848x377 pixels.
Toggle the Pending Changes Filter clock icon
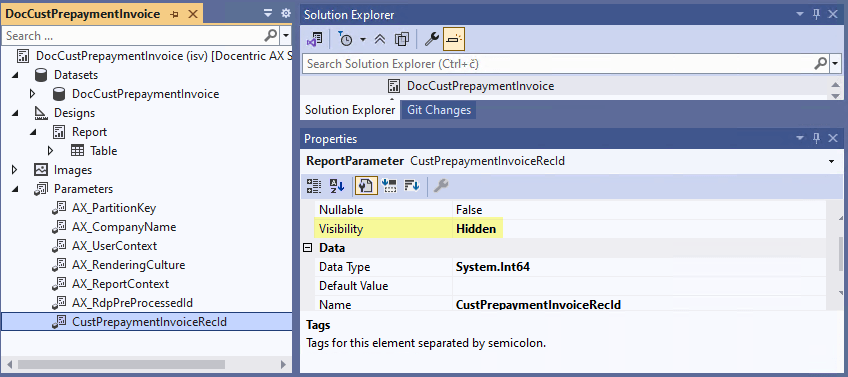[x=346, y=39]
